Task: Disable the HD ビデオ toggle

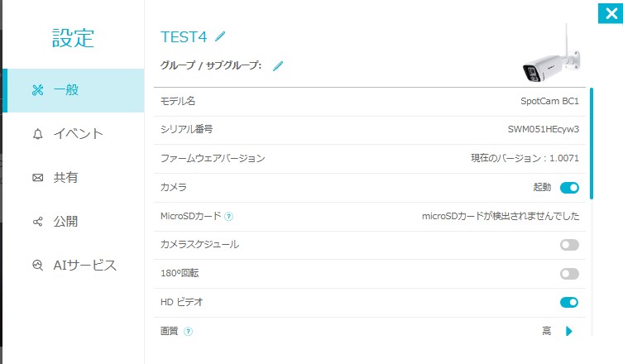Action: tap(569, 303)
